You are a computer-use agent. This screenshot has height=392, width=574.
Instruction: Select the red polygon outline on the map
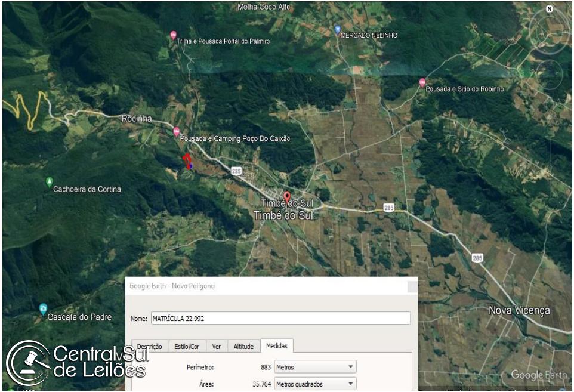pos(187,159)
